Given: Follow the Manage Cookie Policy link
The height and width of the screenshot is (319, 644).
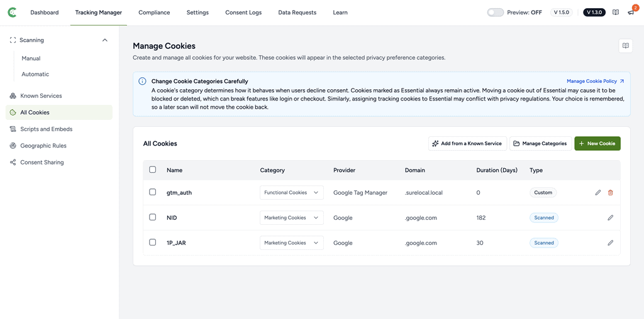Looking at the screenshot, I should (x=595, y=81).
